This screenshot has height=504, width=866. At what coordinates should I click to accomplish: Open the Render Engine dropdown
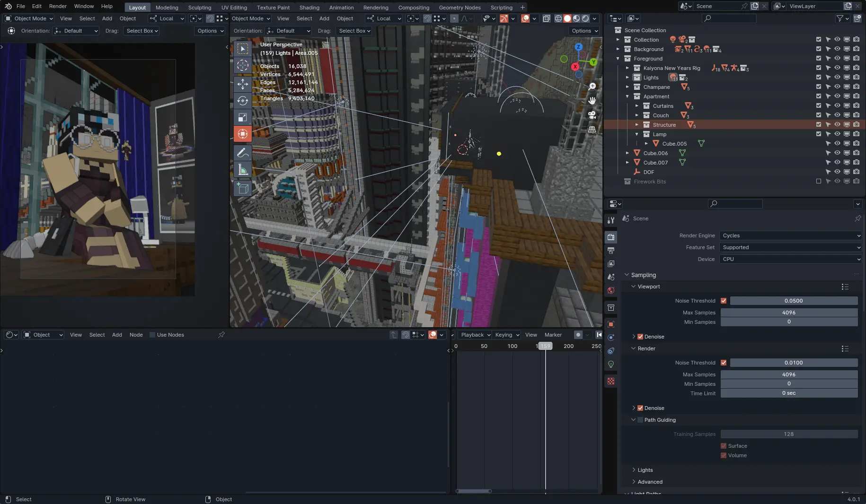pos(790,235)
